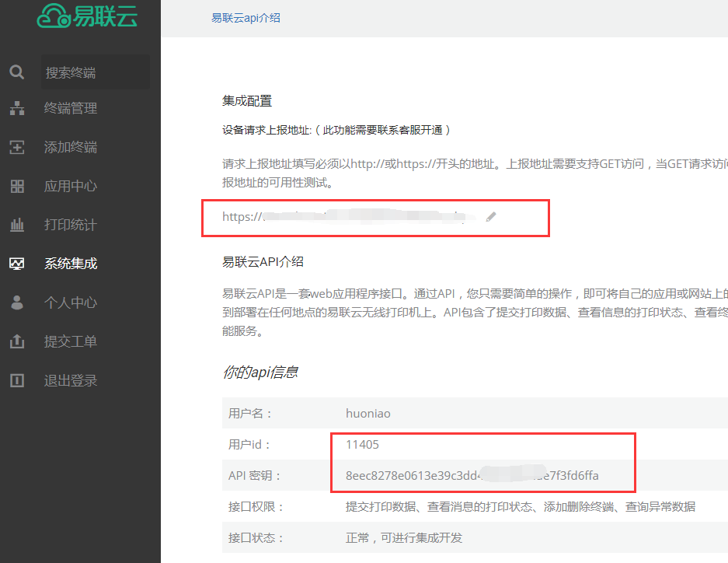Click the 用户id： label
This screenshot has height=563, width=728.
[249, 445]
